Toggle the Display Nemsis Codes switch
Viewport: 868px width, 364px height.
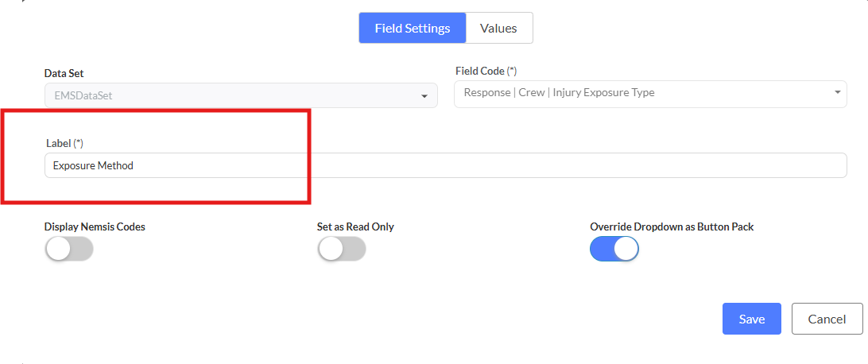[x=69, y=249]
